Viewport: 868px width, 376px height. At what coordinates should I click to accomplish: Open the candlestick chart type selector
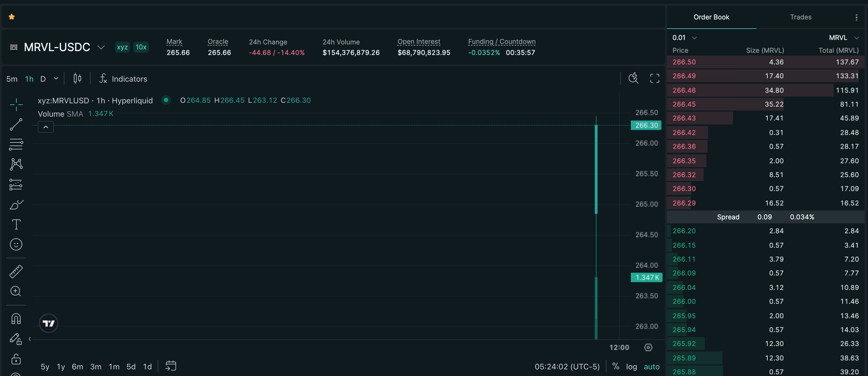(x=77, y=79)
